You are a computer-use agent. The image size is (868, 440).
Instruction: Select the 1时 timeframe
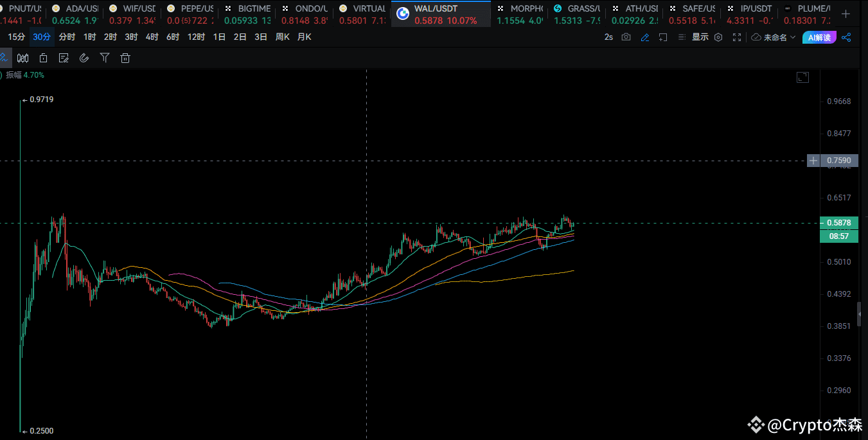pos(89,37)
